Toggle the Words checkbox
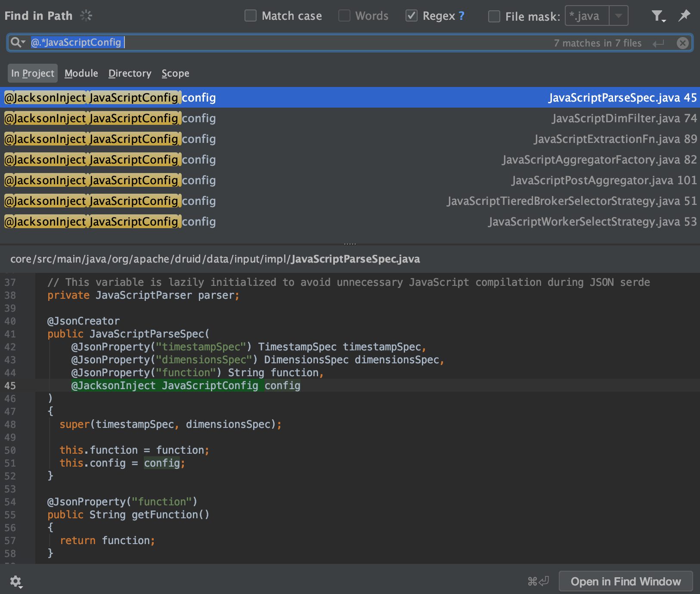The image size is (700, 594). pos(344,16)
